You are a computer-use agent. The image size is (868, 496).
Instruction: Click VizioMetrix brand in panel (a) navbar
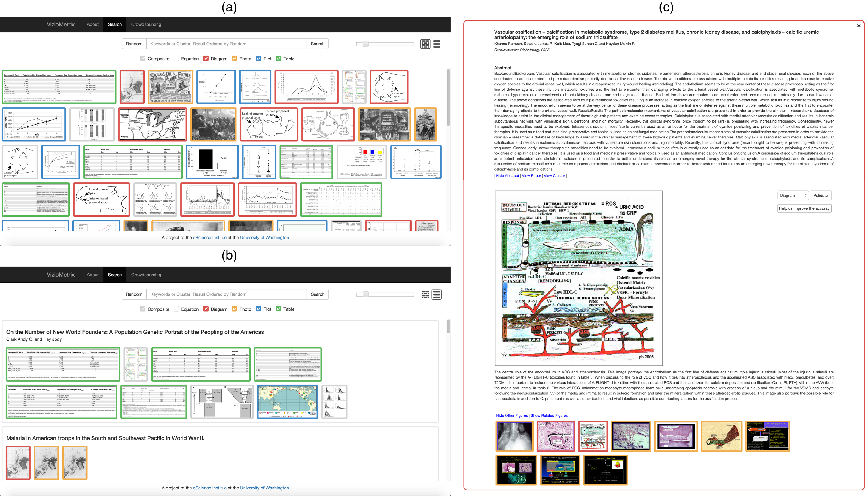point(61,25)
